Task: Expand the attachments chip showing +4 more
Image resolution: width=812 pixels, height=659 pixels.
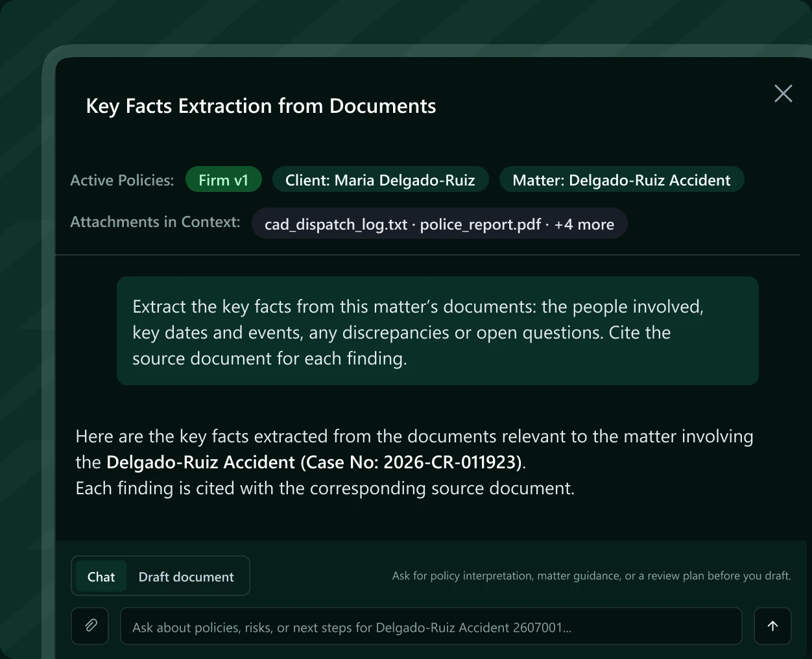Action: (x=439, y=224)
